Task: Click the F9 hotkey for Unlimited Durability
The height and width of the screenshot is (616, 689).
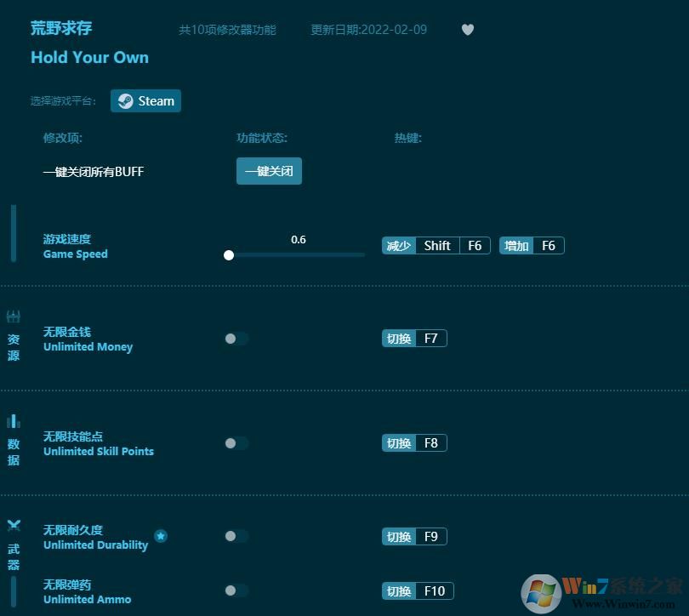Action: click(414, 537)
